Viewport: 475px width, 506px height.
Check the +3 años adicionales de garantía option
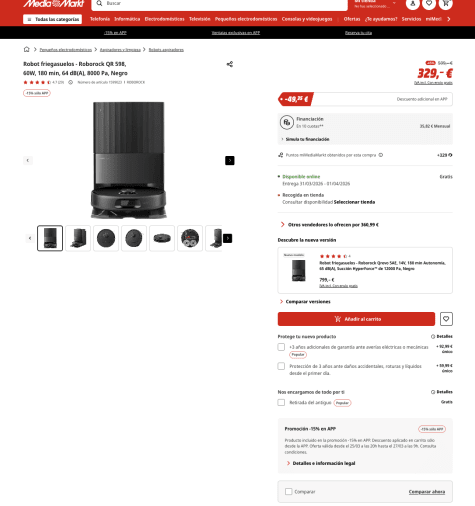281,347
